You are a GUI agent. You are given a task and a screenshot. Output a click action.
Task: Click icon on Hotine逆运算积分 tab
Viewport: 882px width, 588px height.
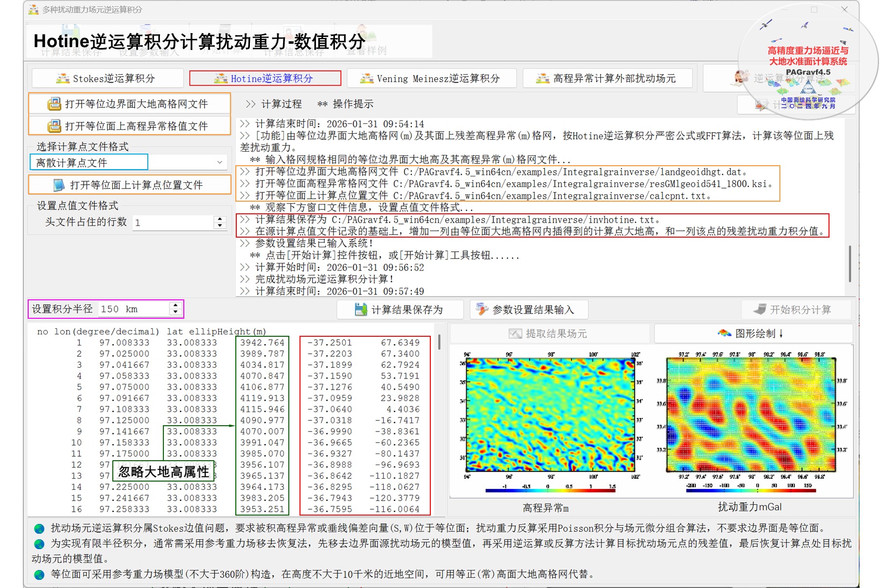221,78
